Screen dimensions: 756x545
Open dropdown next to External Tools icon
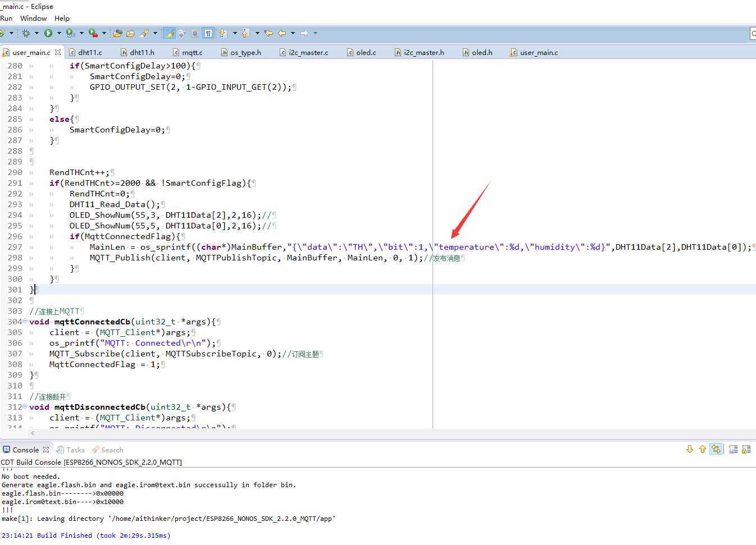[x=104, y=33]
